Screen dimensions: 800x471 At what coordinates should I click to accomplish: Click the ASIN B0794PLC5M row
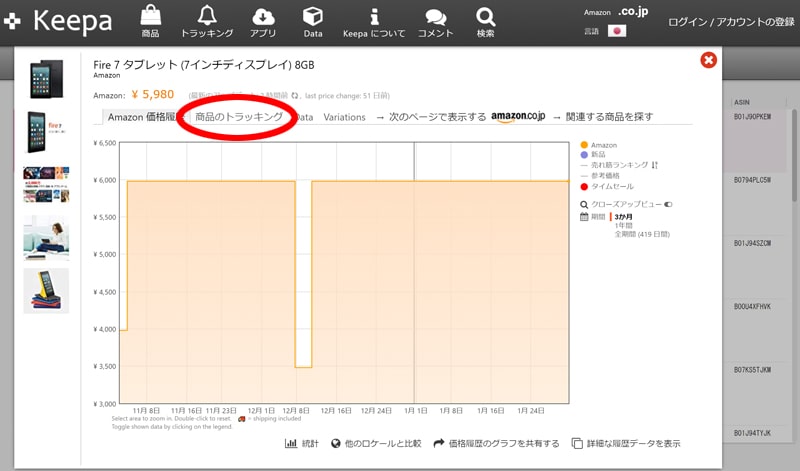(753, 180)
